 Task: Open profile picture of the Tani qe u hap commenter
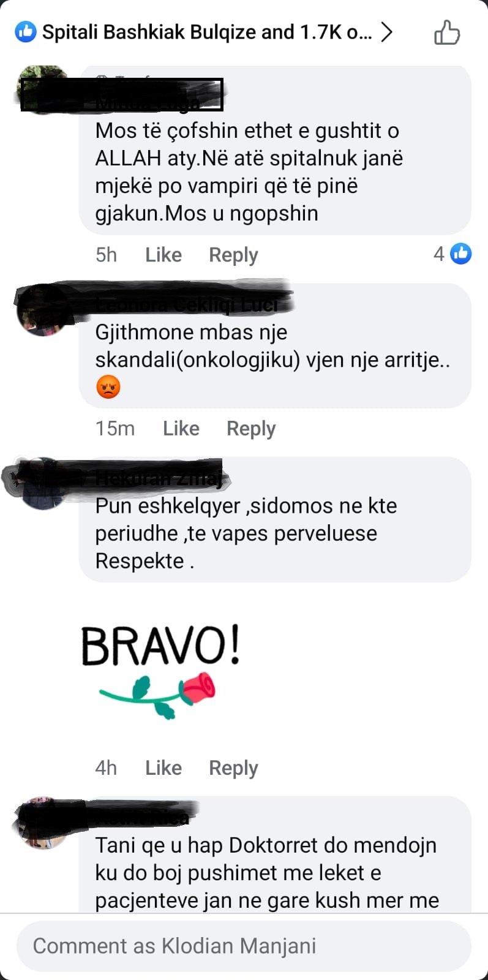(x=43, y=823)
